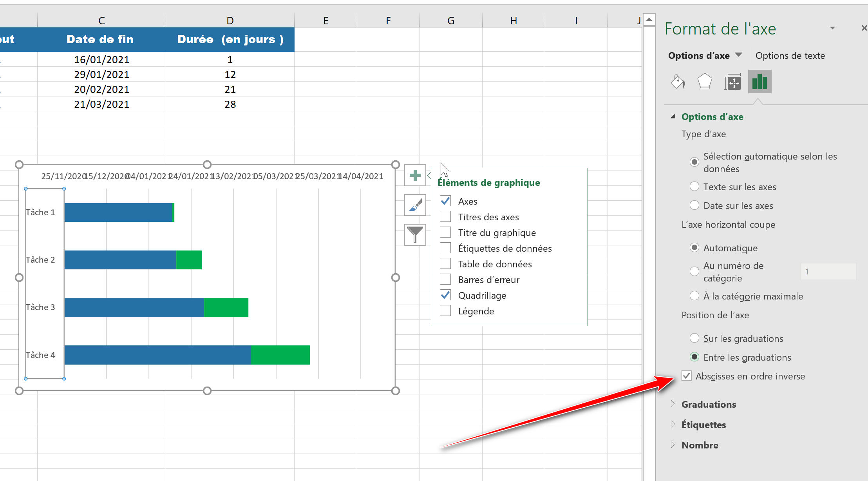
Task: Select Automatique axis crossing option
Action: pos(694,247)
